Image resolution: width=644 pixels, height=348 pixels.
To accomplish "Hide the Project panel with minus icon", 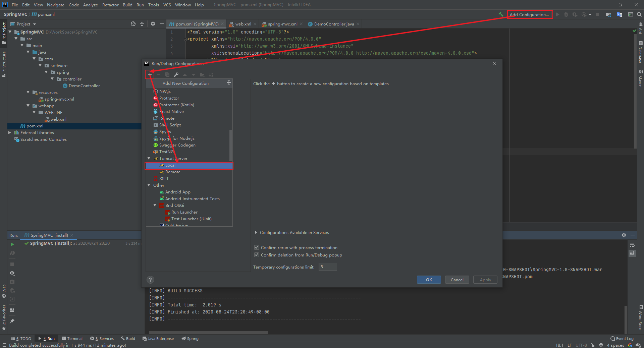I will click(161, 24).
